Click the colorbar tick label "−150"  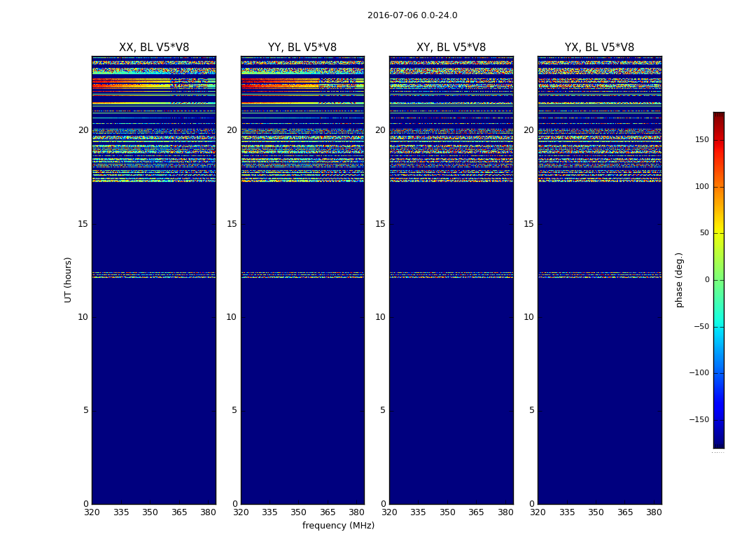[x=699, y=420]
